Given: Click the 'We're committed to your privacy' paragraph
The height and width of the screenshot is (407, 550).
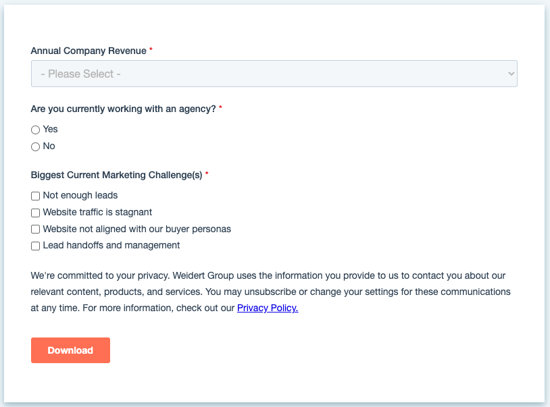Looking at the screenshot, I should [270, 292].
